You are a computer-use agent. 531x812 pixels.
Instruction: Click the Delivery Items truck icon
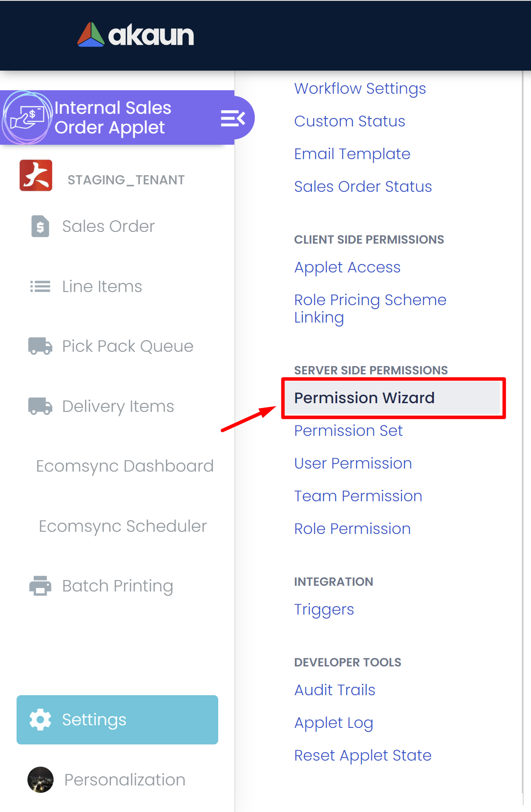[40, 406]
